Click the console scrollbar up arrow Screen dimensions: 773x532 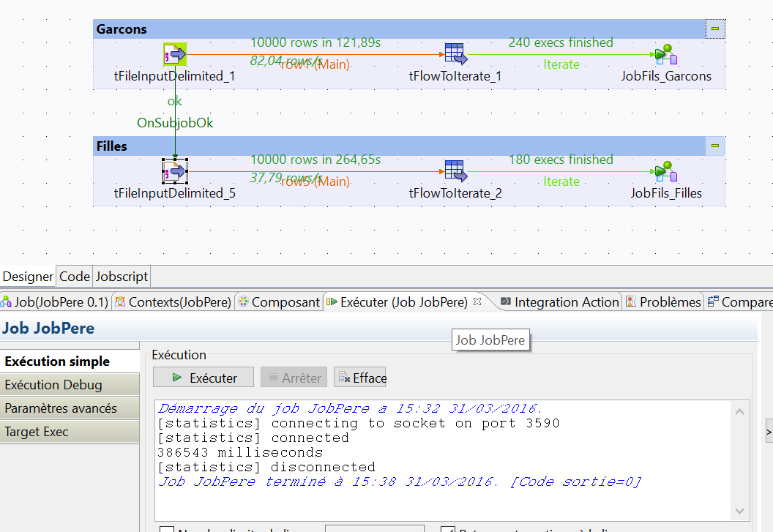click(739, 411)
